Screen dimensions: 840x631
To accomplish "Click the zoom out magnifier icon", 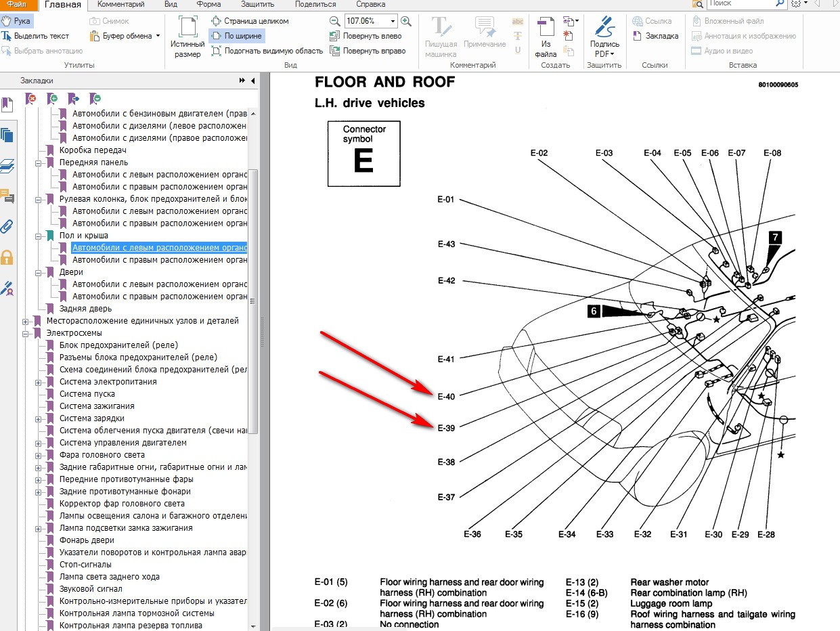I will 334,21.
